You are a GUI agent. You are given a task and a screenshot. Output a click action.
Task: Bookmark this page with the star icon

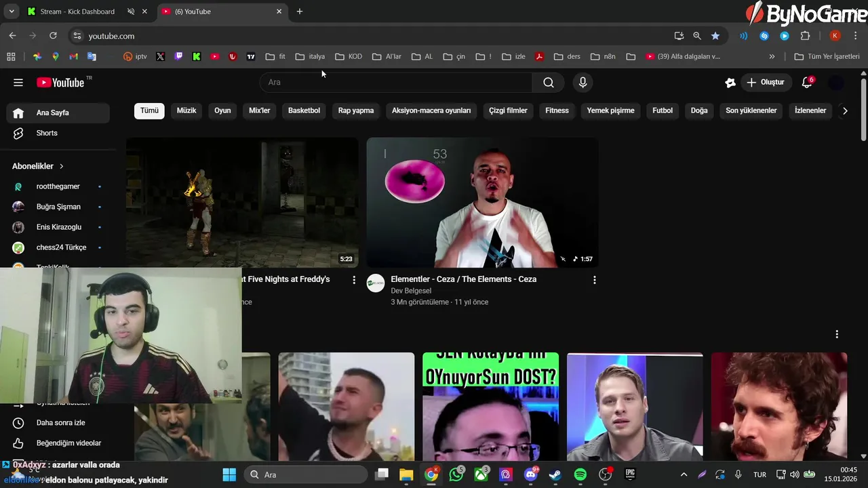click(715, 36)
